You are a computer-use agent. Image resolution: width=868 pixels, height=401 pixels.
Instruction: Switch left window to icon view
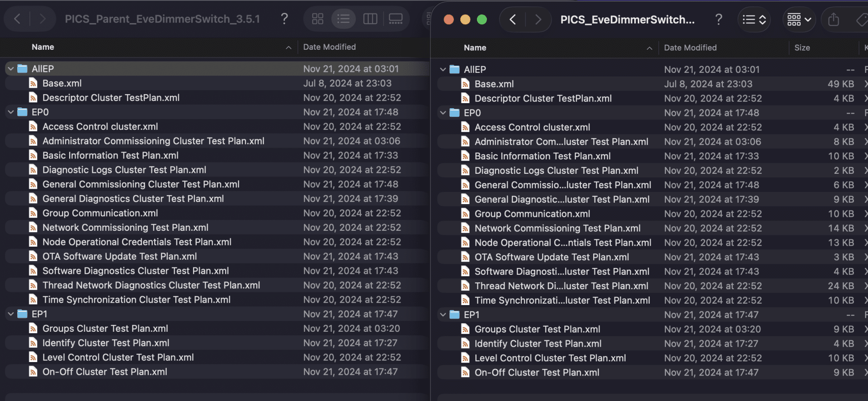[318, 19]
